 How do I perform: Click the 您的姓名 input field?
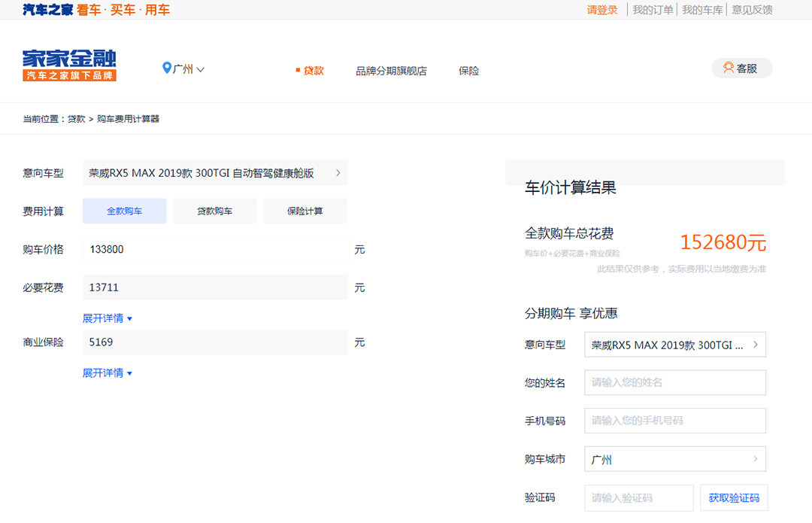pyautogui.click(x=674, y=382)
